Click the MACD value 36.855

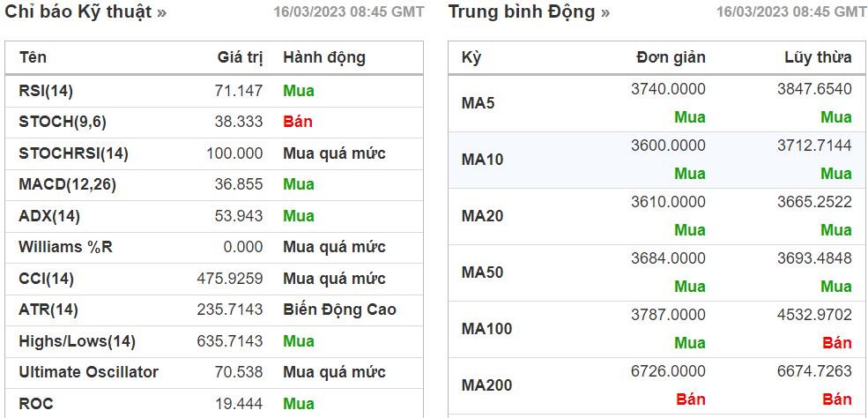239,184
